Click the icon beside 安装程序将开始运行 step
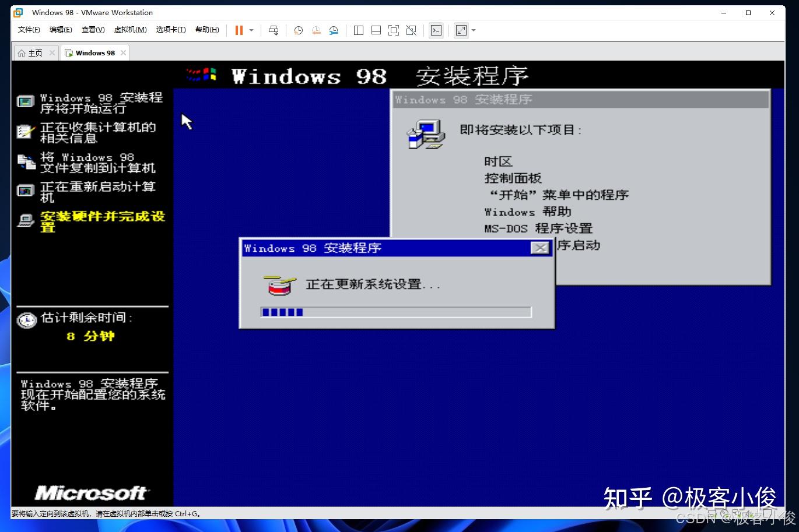The image size is (799, 532). (x=26, y=102)
